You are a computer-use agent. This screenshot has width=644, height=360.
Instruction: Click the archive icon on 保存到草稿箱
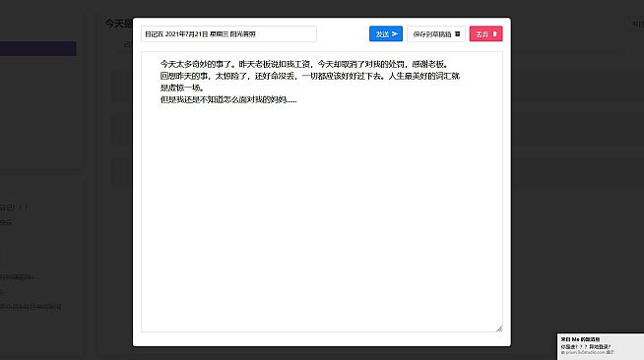click(458, 34)
